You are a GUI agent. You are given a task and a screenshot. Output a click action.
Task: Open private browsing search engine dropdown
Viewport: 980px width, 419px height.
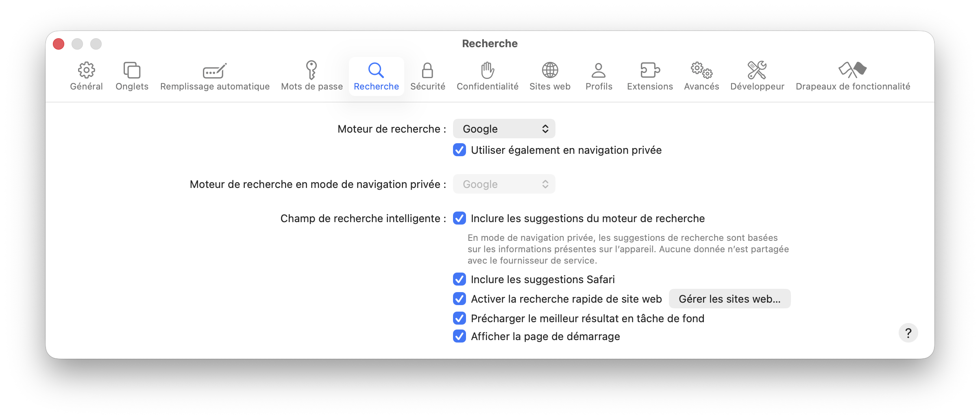click(x=504, y=184)
